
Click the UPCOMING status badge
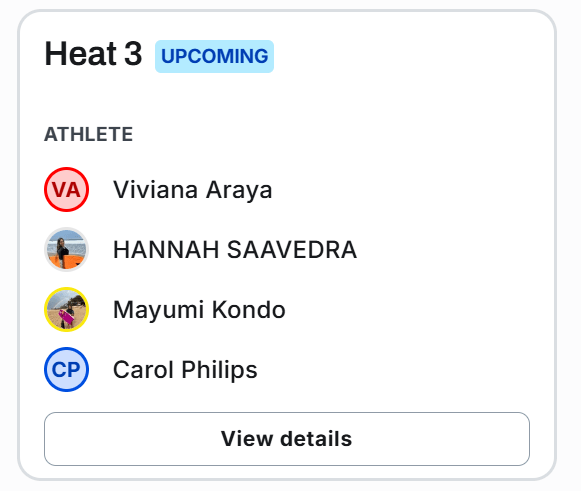(x=215, y=56)
